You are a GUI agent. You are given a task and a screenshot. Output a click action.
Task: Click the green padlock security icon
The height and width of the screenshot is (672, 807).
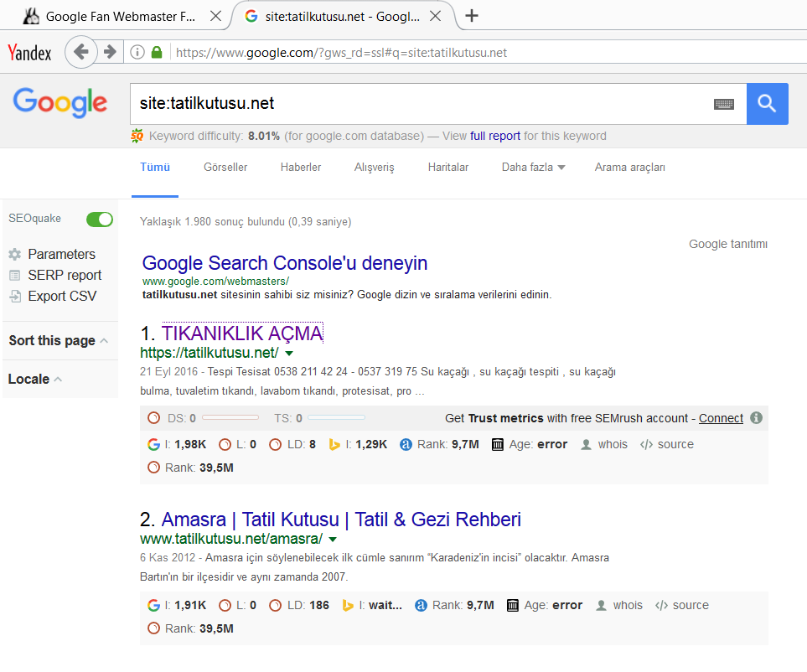click(157, 53)
